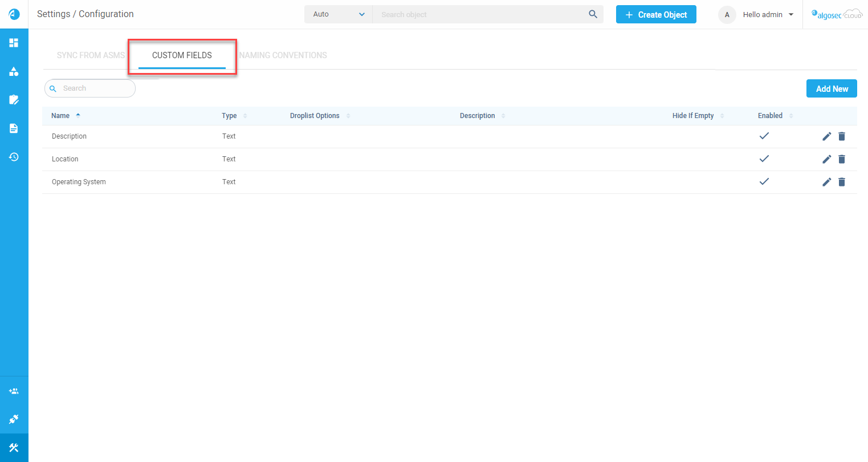Expand the Hello admin user menu
This screenshot has width=868, height=462.
[768, 14]
